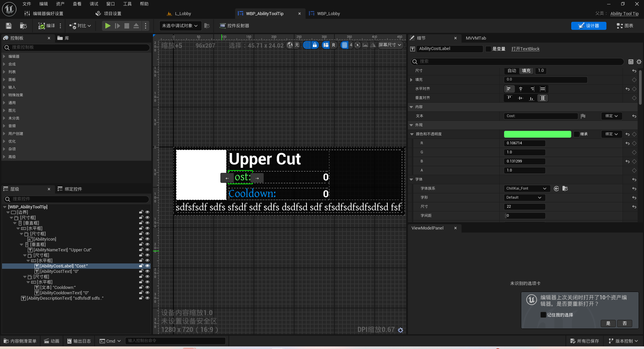
Task: Toggle the Inherit color checkbox
Action: pyautogui.click(x=577, y=134)
